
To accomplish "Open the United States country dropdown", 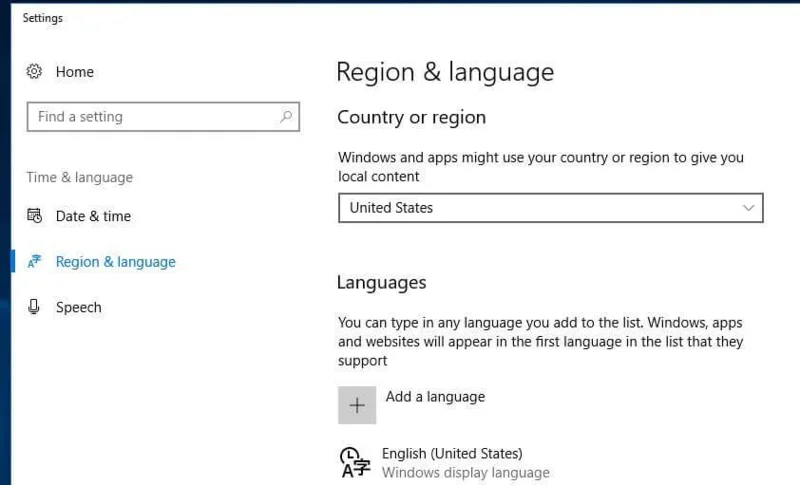I will (x=551, y=208).
